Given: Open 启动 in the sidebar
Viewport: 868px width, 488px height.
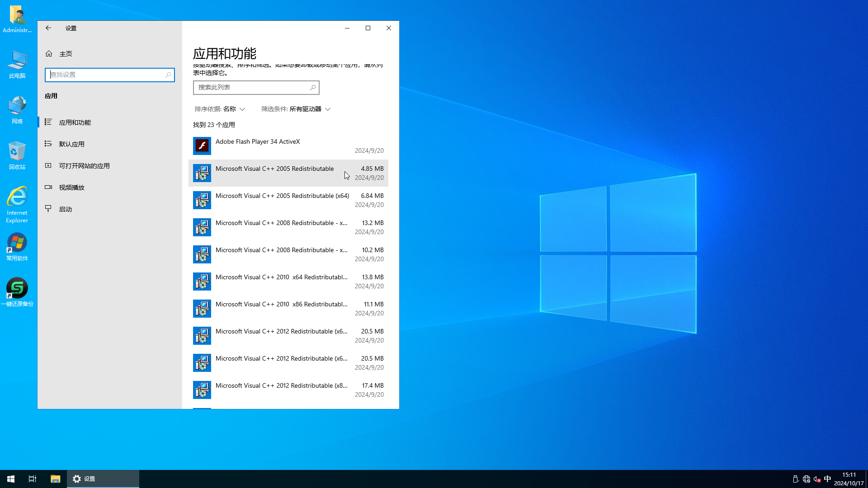Looking at the screenshot, I should click(110, 209).
